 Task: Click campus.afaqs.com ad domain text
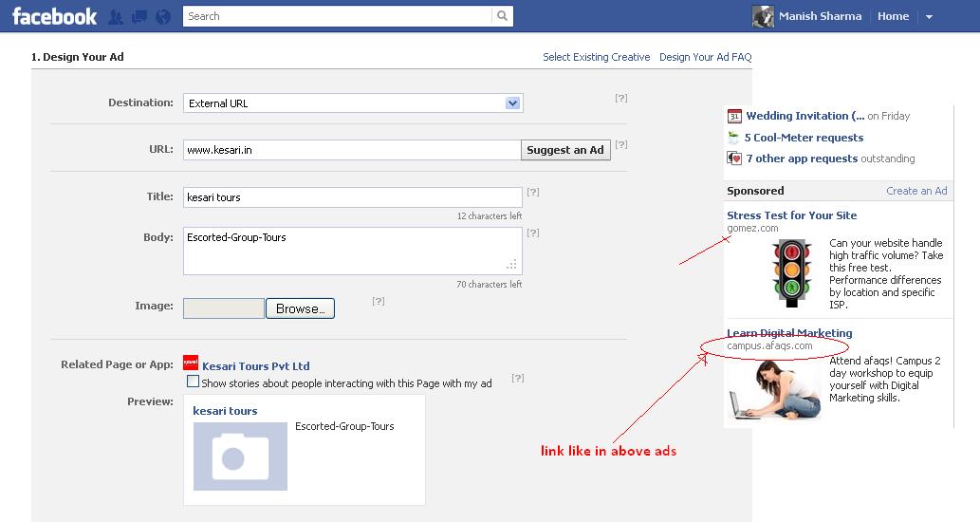(x=769, y=345)
